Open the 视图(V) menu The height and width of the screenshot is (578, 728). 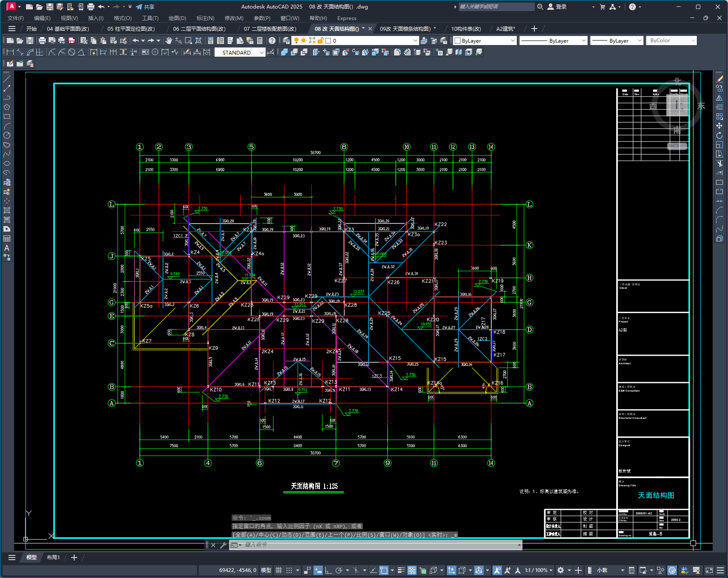(69, 18)
